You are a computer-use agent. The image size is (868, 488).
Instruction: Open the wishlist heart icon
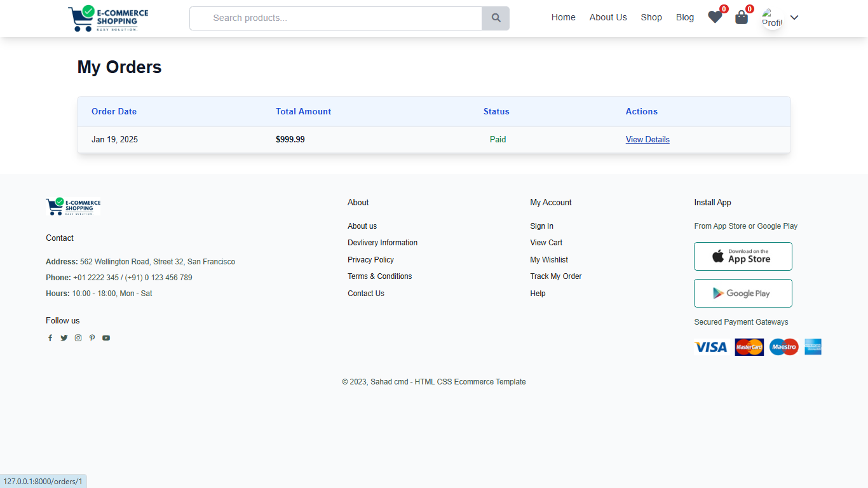pos(715,18)
